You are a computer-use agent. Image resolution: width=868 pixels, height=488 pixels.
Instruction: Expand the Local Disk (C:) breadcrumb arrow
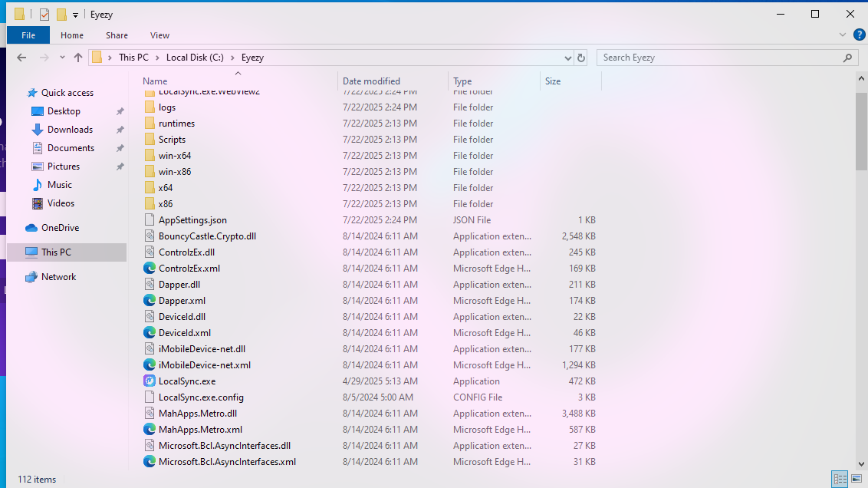(232, 58)
